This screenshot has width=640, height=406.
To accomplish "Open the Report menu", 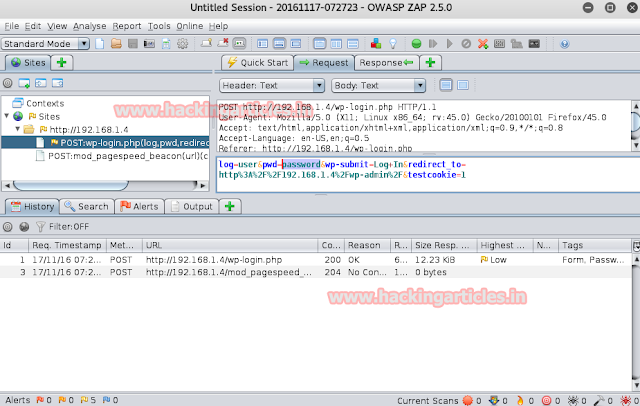I will click(x=127, y=26).
